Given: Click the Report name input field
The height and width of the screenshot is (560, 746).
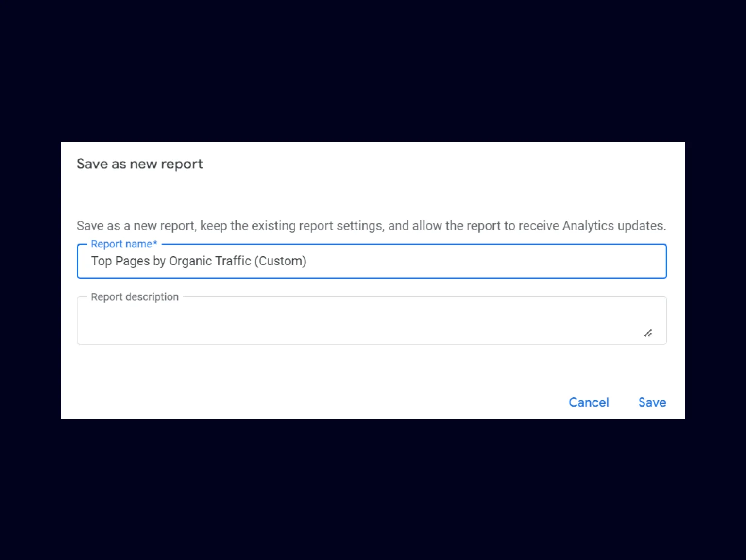Looking at the screenshot, I should coord(372,261).
